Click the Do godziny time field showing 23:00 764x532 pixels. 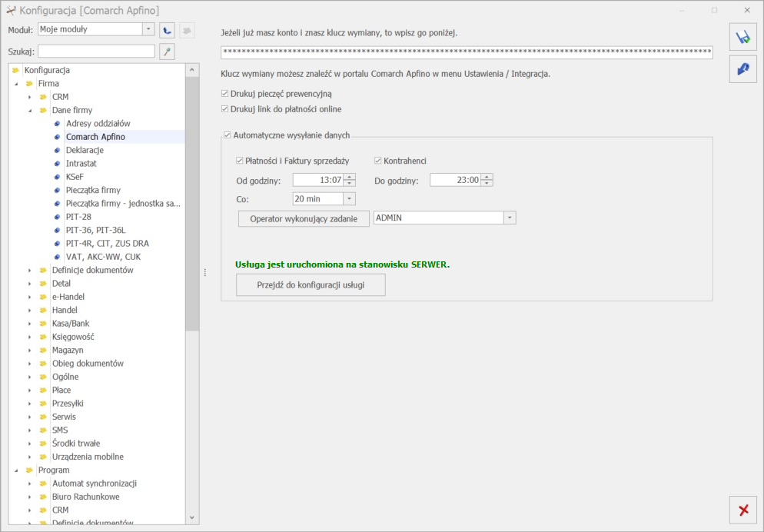pyautogui.click(x=456, y=180)
